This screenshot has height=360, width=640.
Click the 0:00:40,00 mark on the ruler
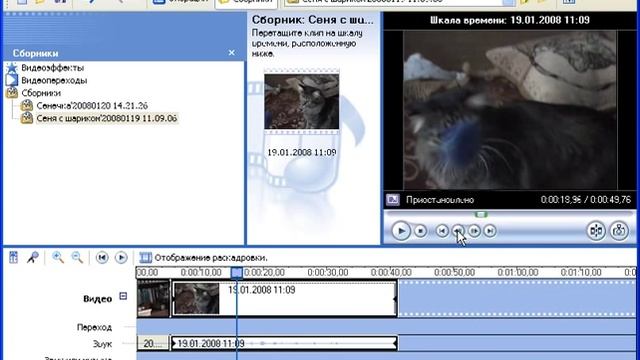pyautogui.click(x=391, y=272)
